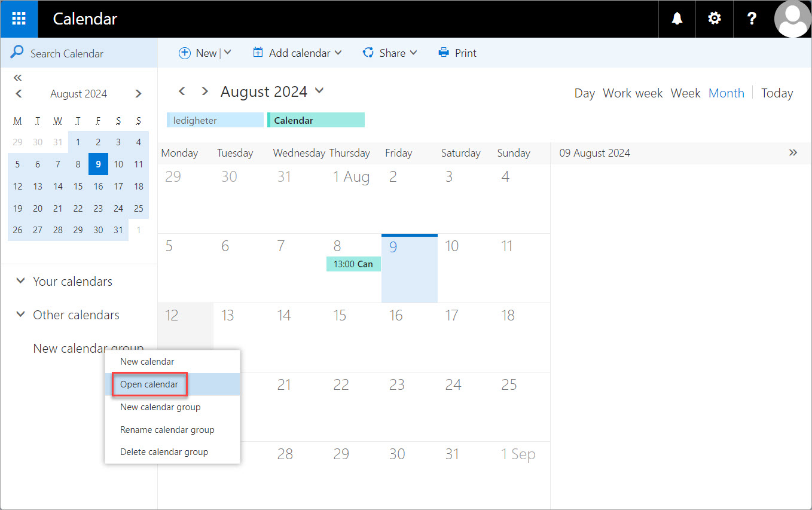Viewport: 812px width, 510px height.
Task: Click the search magnifier icon
Action: point(17,53)
